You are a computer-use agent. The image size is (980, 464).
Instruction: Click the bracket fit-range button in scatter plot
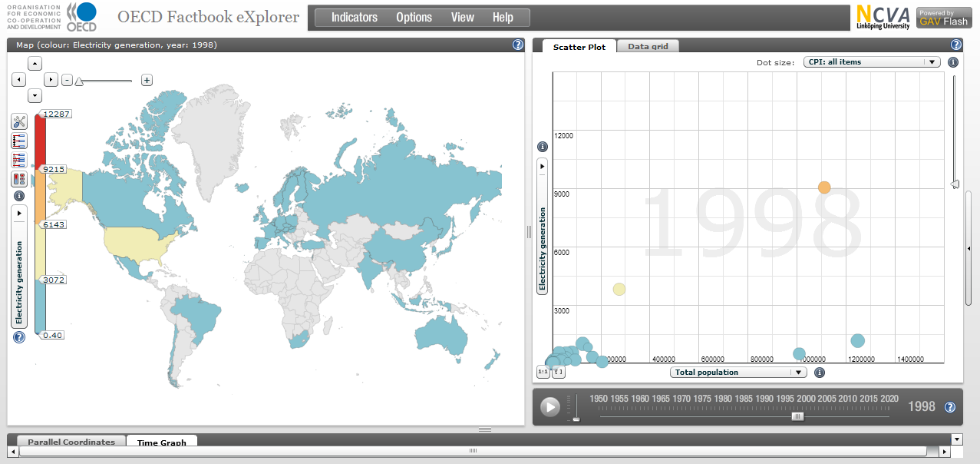[x=558, y=372]
